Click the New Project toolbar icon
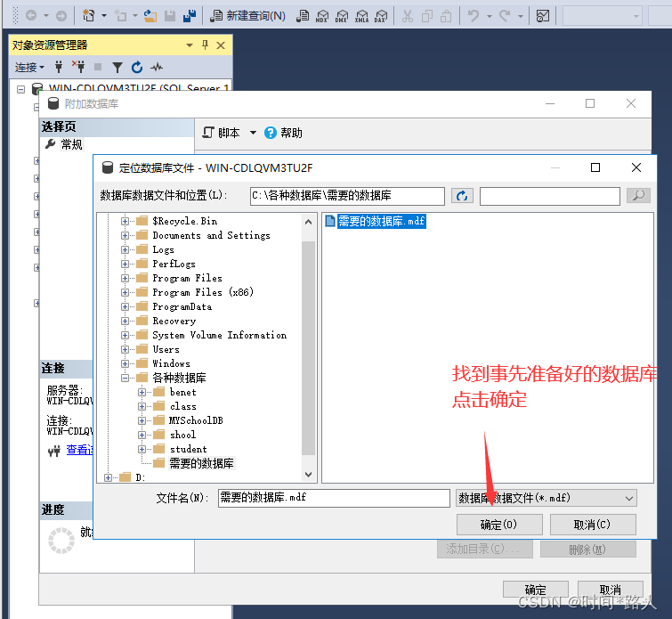672x619 pixels. tap(89, 16)
